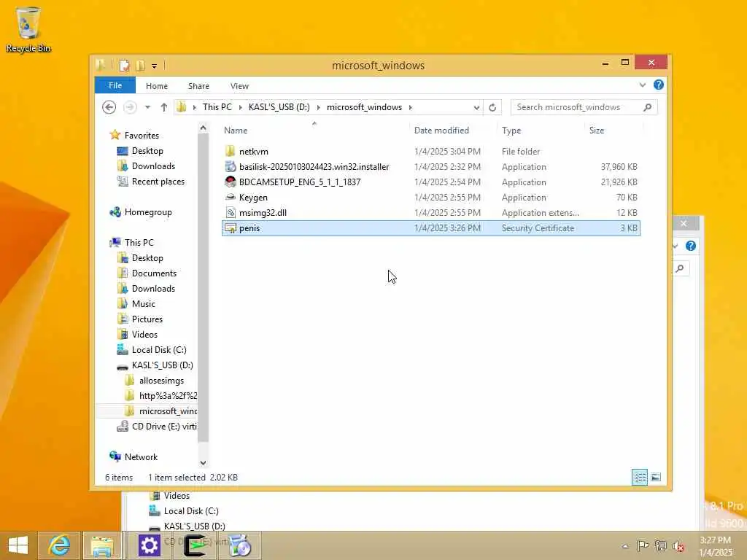
Task: Click Help icon in background Explorer window
Action: click(690, 246)
